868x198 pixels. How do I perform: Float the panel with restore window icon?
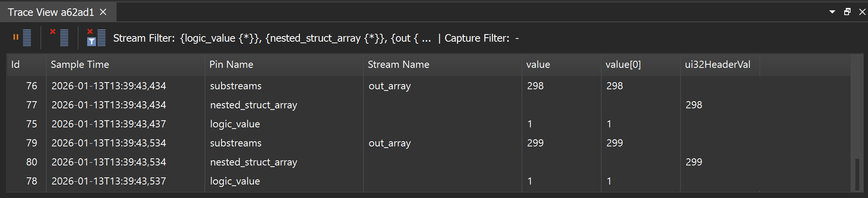(x=847, y=12)
